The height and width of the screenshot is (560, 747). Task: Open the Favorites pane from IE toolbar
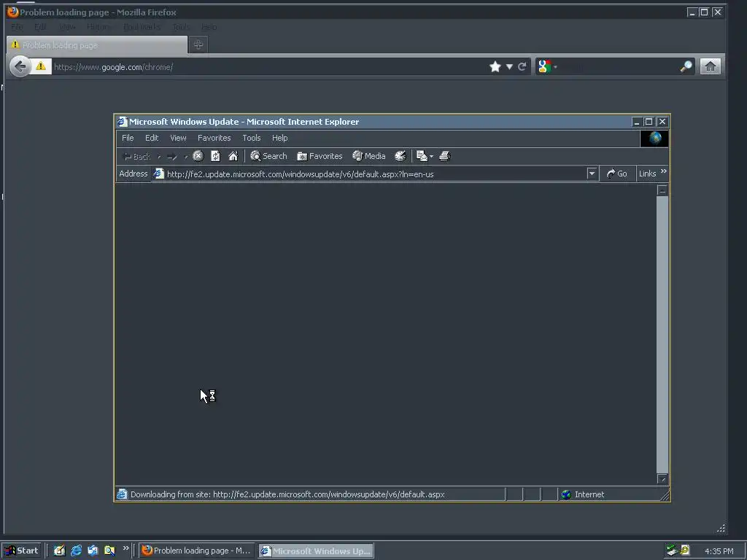tap(320, 156)
